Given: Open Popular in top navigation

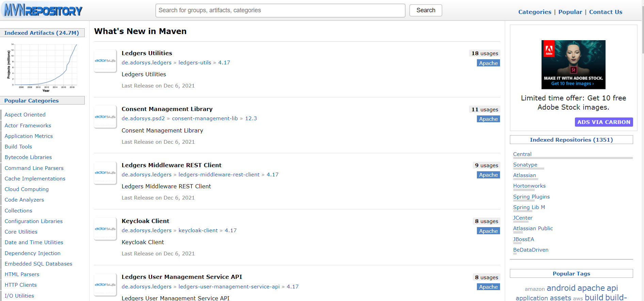Looking at the screenshot, I should point(570,12).
